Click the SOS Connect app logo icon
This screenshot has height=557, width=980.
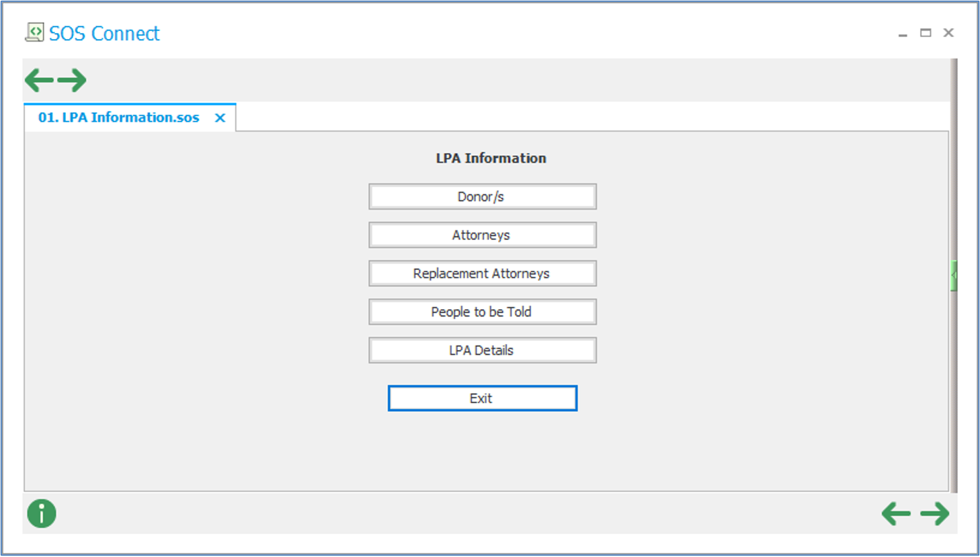pyautogui.click(x=34, y=32)
